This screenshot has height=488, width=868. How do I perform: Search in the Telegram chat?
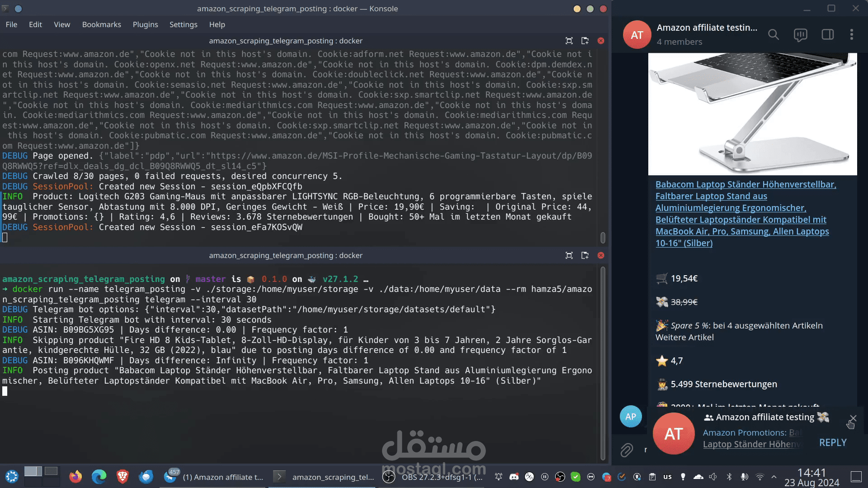774,35
